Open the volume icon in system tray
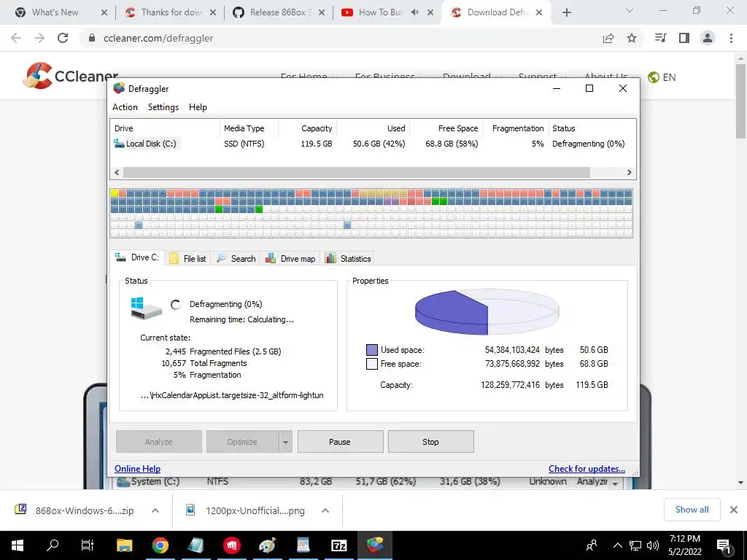747x560 pixels. click(653, 545)
